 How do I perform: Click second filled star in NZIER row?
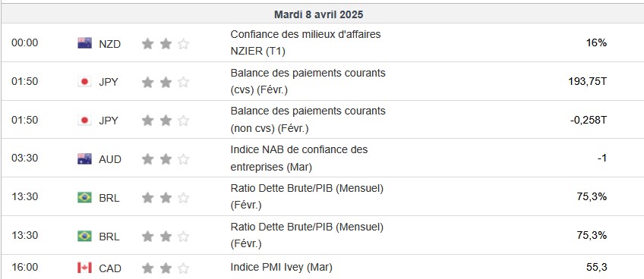(x=166, y=43)
